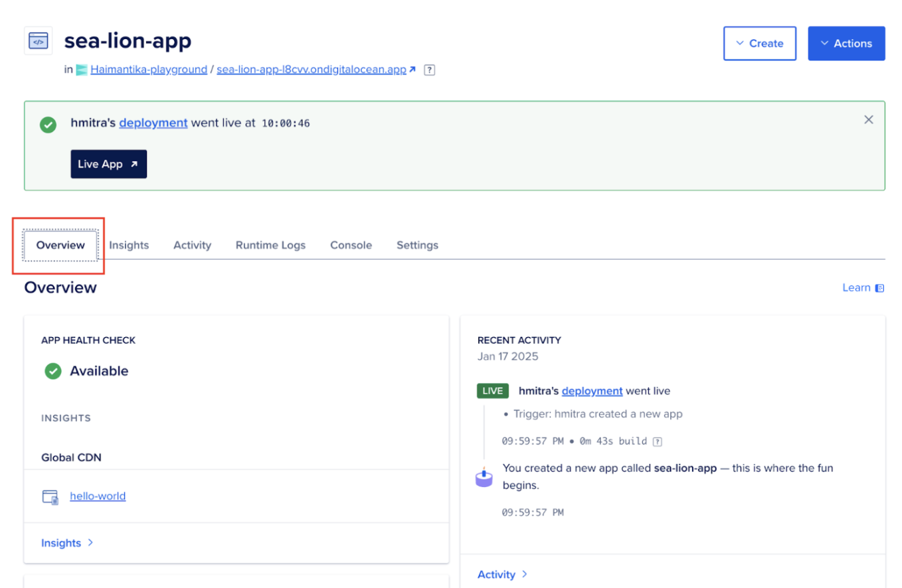Open the Create dropdown button
Image resolution: width=902 pixels, height=588 pixels.
[x=760, y=43]
